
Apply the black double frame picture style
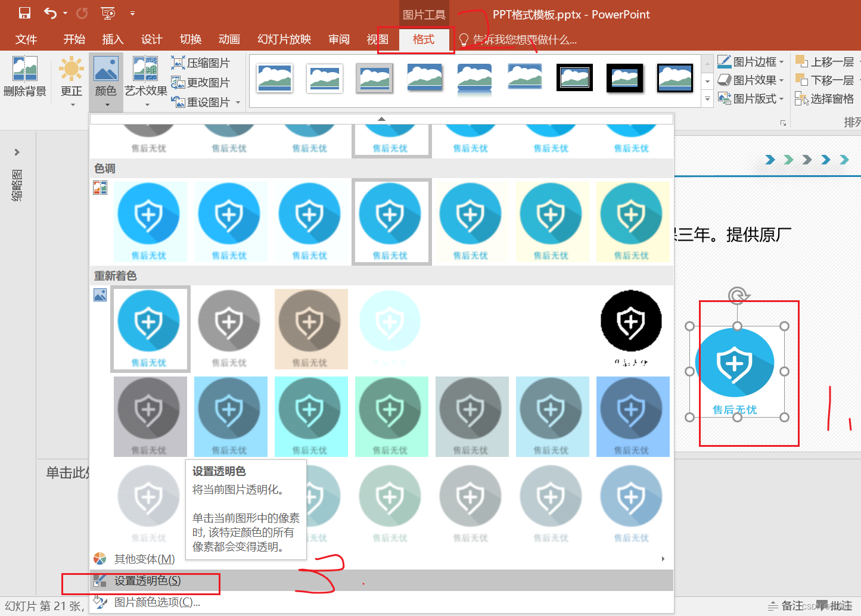tap(574, 77)
